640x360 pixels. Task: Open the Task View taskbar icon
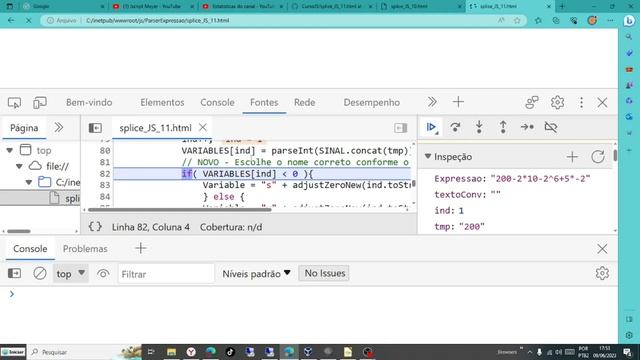pyautogui.click(x=151, y=352)
